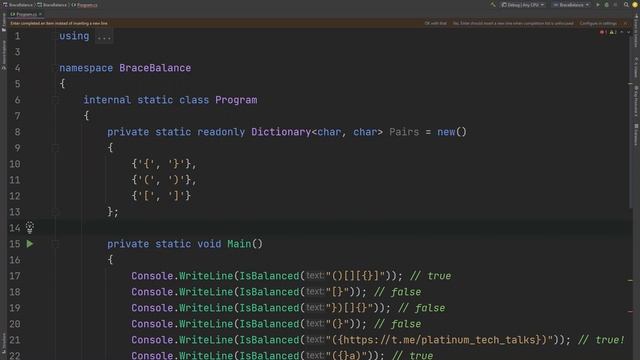640x360 pixels.
Task: Click the light bulb quick-fix icon on line 14
Action: (x=30, y=227)
